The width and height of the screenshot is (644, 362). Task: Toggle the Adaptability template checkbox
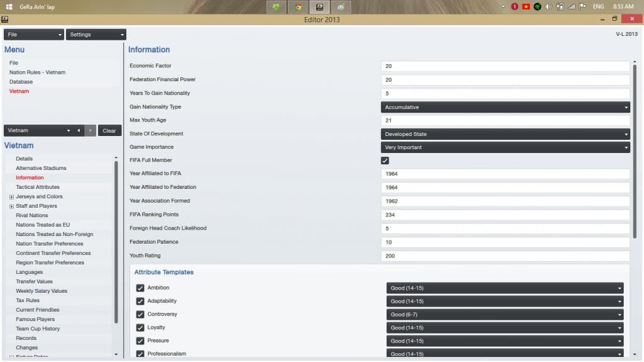pos(140,301)
